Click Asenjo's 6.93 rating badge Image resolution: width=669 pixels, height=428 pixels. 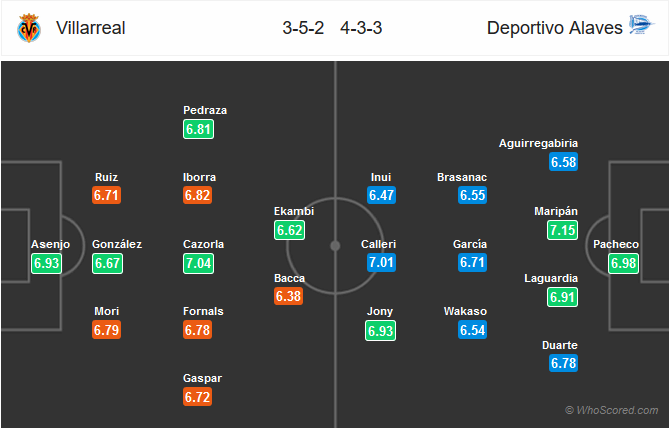click(46, 263)
